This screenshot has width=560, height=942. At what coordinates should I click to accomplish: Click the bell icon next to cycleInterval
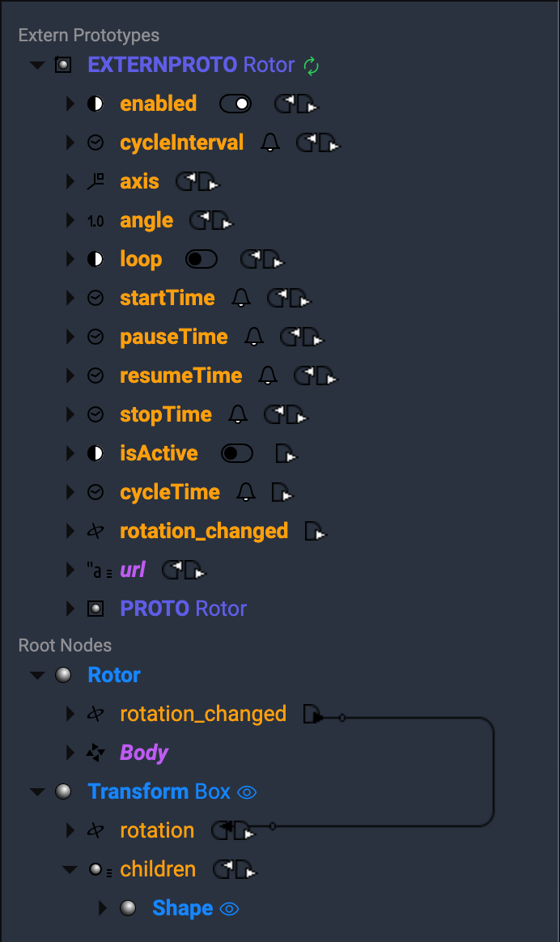coord(270,143)
